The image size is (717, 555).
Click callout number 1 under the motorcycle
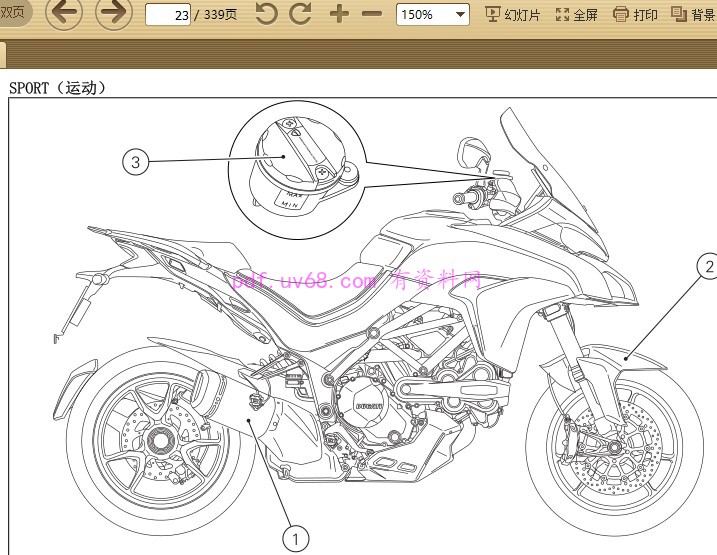[294, 539]
